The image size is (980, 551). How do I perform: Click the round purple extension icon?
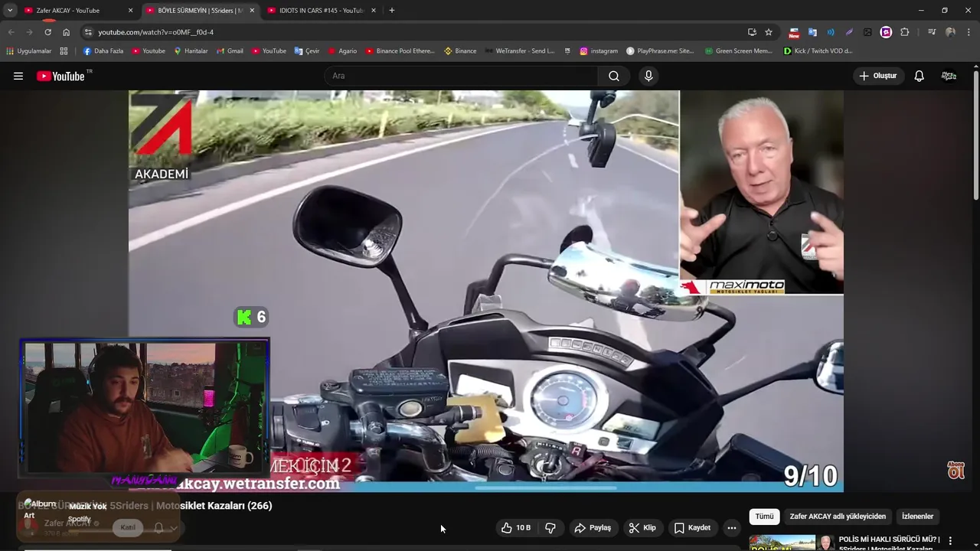click(x=886, y=32)
